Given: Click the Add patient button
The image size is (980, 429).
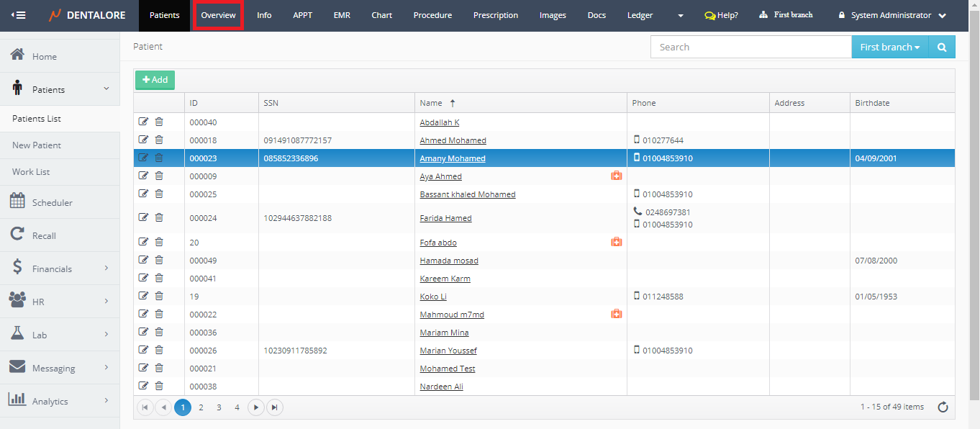Looking at the screenshot, I should (x=155, y=80).
